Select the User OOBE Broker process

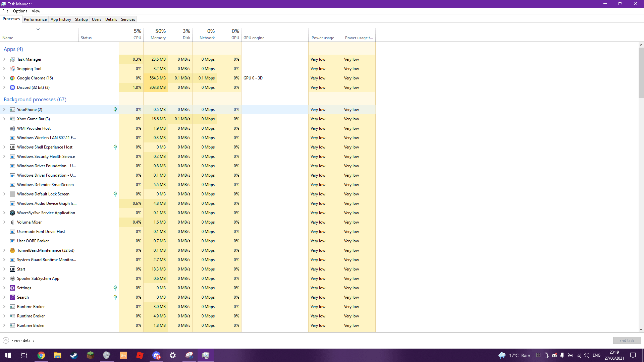188,241
